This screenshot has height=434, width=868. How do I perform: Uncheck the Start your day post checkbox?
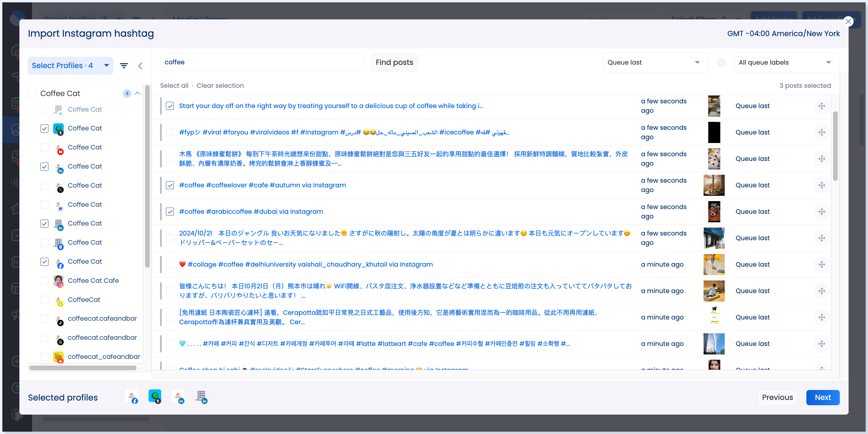(170, 106)
